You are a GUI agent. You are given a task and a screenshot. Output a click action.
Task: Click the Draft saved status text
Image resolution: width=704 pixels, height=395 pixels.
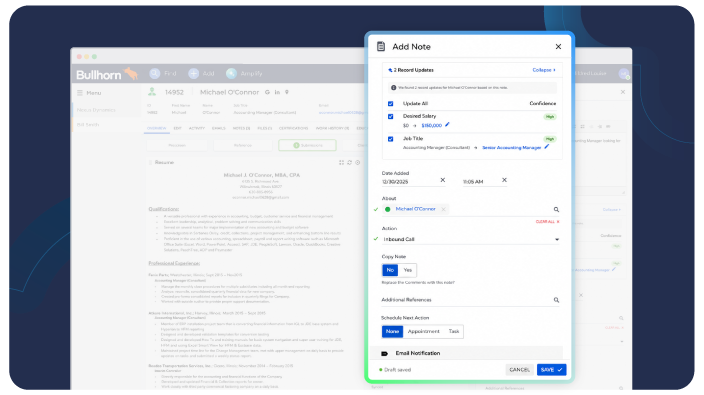(x=397, y=370)
